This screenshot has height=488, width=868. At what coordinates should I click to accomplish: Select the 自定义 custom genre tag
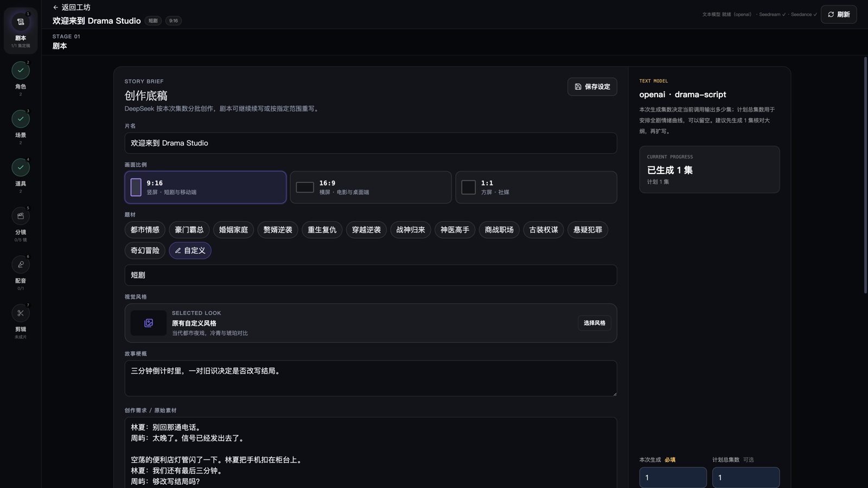[x=190, y=251]
